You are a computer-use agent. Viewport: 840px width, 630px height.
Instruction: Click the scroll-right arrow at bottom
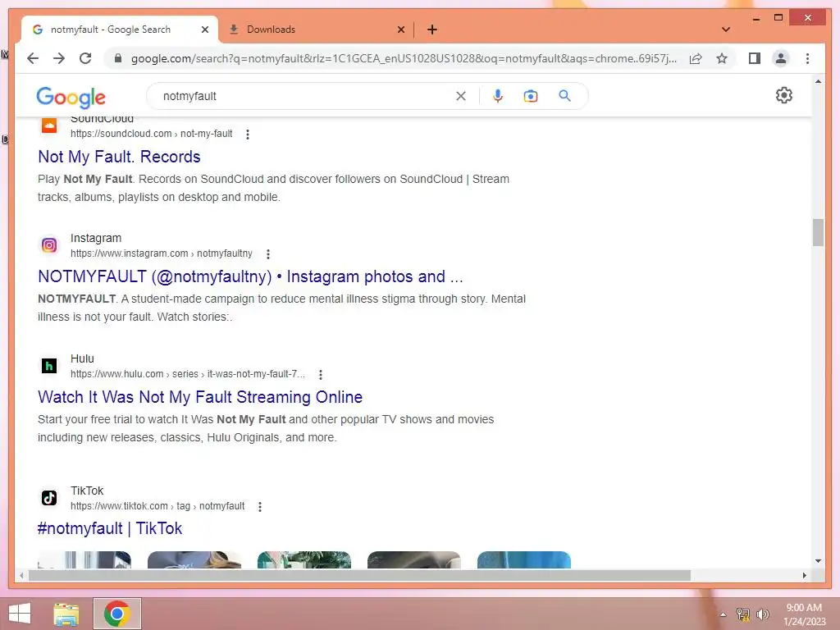tap(804, 575)
